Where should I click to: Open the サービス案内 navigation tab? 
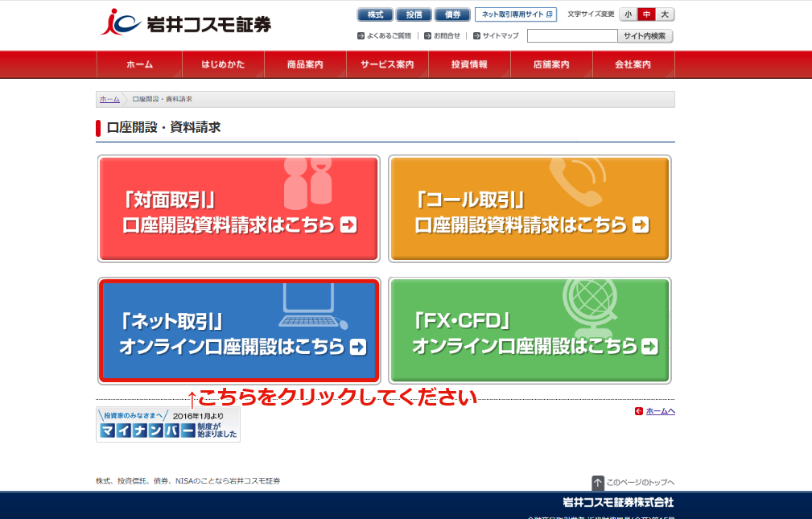[x=387, y=64]
